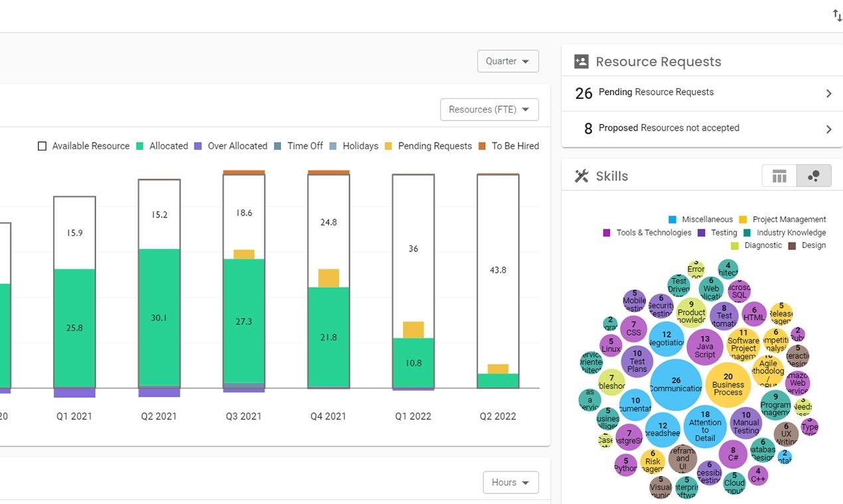Click the Skills tools icon
The height and width of the screenshot is (504, 843).
pyautogui.click(x=581, y=176)
